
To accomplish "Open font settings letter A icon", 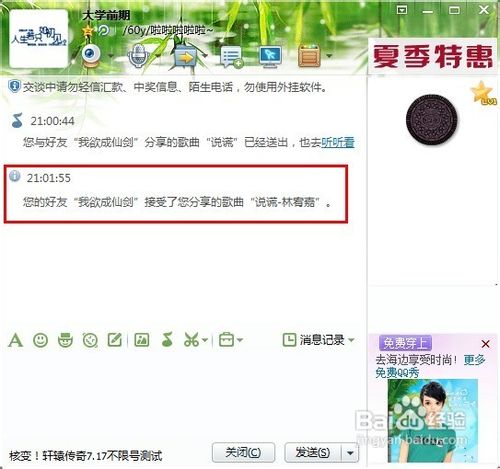I will 16,340.
